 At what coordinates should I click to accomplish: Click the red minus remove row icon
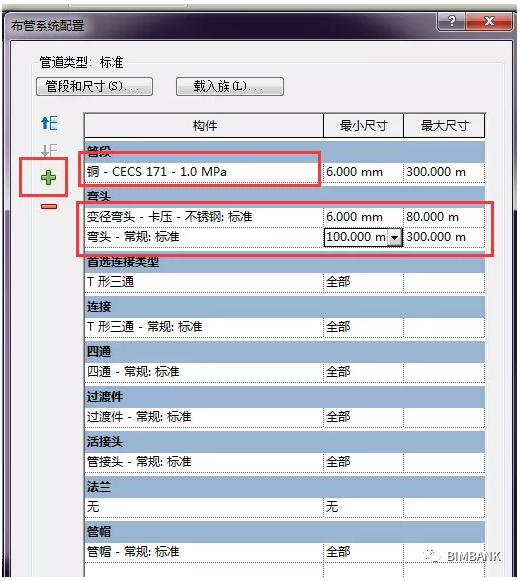[49, 206]
